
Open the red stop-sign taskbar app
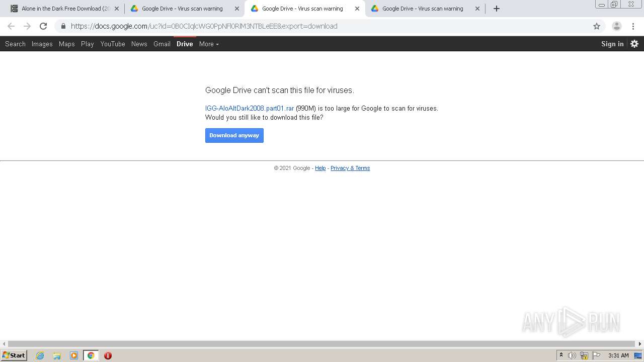click(108, 355)
